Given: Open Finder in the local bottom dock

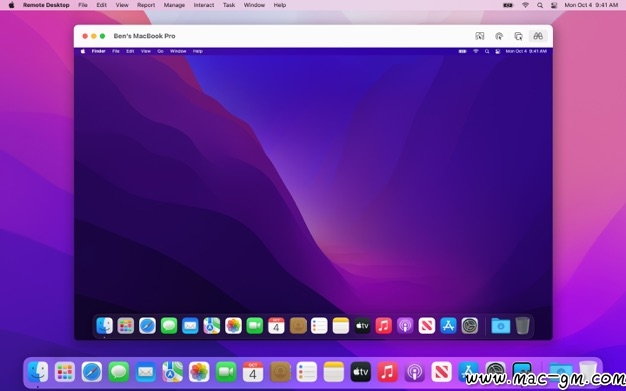Looking at the screenshot, I should coord(38,372).
